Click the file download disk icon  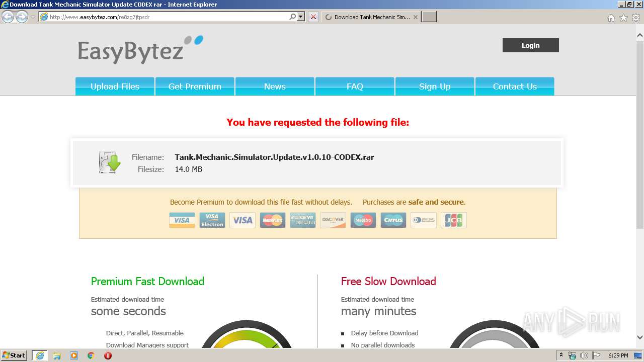coord(109,162)
